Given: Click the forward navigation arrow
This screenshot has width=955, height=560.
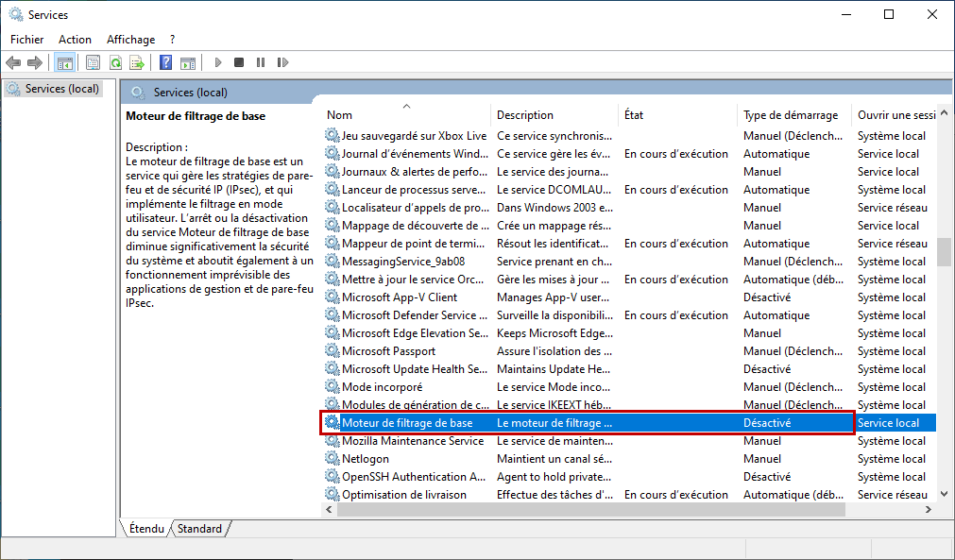Looking at the screenshot, I should pyautogui.click(x=33, y=62).
